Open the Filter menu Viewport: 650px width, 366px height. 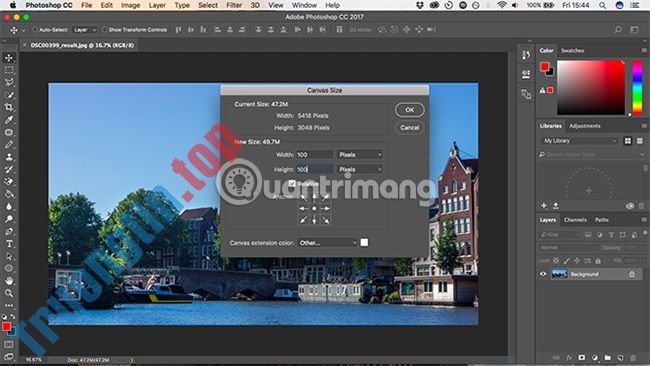point(234,5)
